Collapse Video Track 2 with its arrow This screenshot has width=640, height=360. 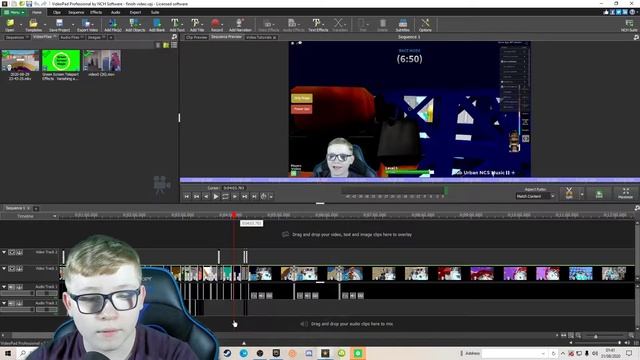tap(4, 252)
